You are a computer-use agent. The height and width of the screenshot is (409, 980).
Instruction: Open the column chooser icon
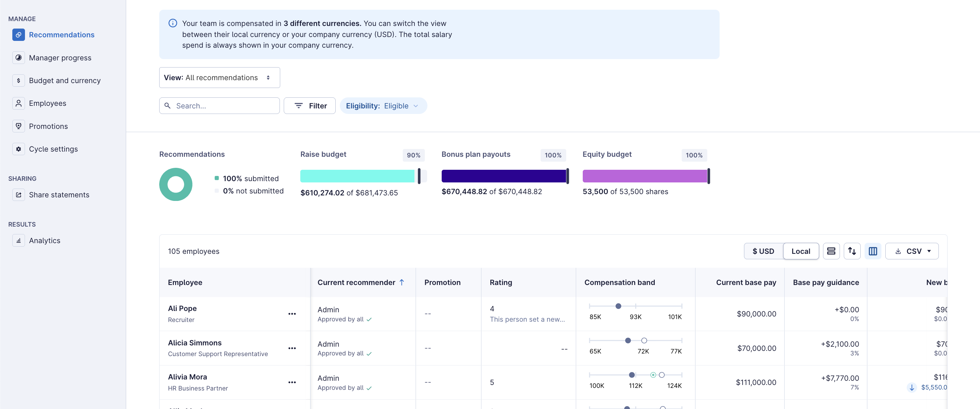point(873,251)
